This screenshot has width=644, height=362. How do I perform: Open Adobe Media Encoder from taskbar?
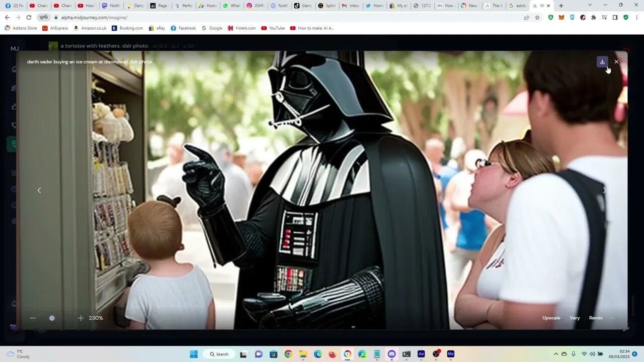(451, 354)
